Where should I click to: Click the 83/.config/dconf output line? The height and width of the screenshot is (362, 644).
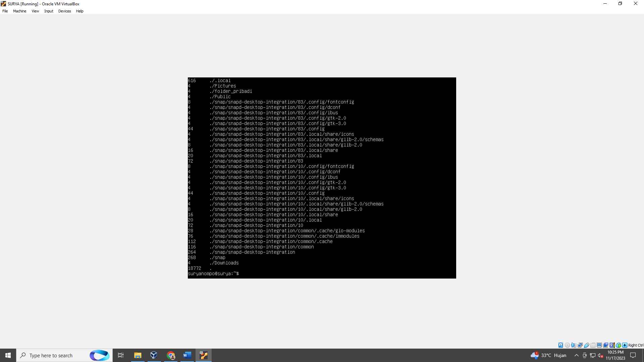(x=264, y=107)
